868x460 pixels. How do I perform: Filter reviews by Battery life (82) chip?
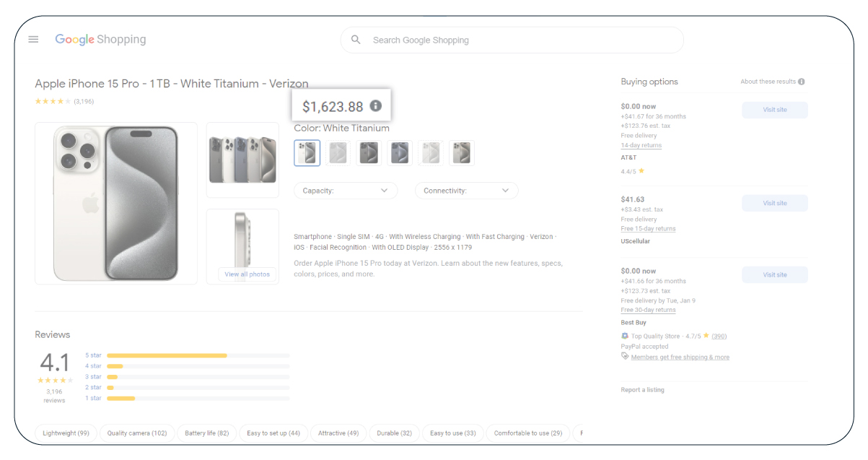point(206,433)
